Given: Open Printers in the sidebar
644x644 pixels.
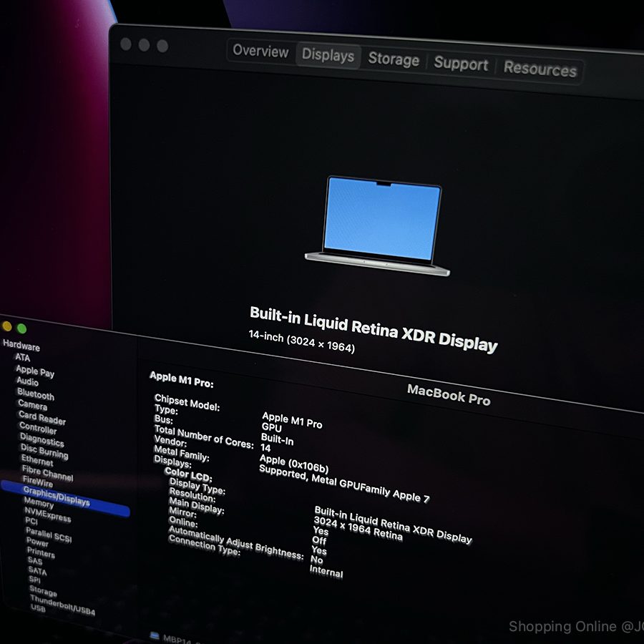Looking at the screenshot, I should point(41,553).
